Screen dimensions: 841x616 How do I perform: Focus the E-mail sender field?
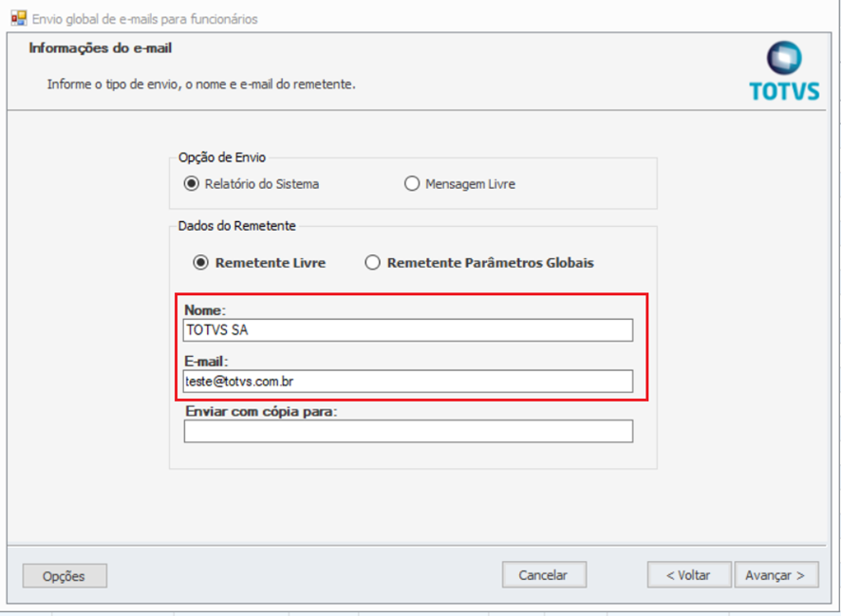[x=408, y=382]
